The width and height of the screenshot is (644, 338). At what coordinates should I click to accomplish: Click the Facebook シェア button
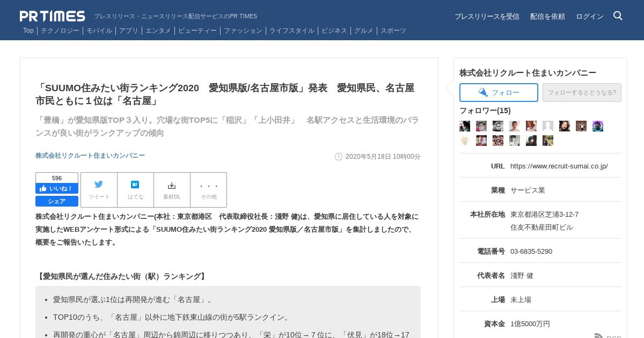[57, 201]
